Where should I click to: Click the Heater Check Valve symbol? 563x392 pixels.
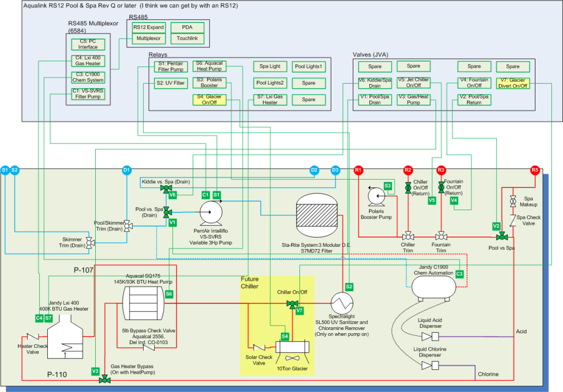(33, 337)
